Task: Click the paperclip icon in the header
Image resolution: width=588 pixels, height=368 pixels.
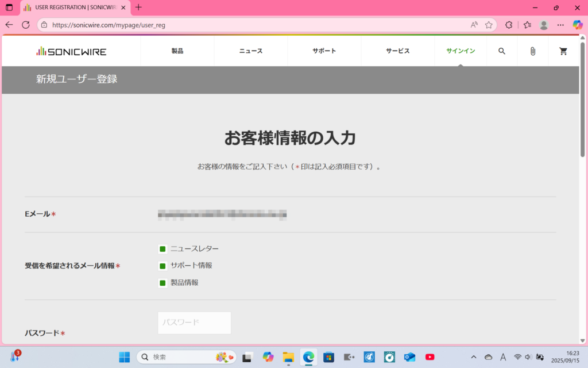Action: click(x=532, y=51)
